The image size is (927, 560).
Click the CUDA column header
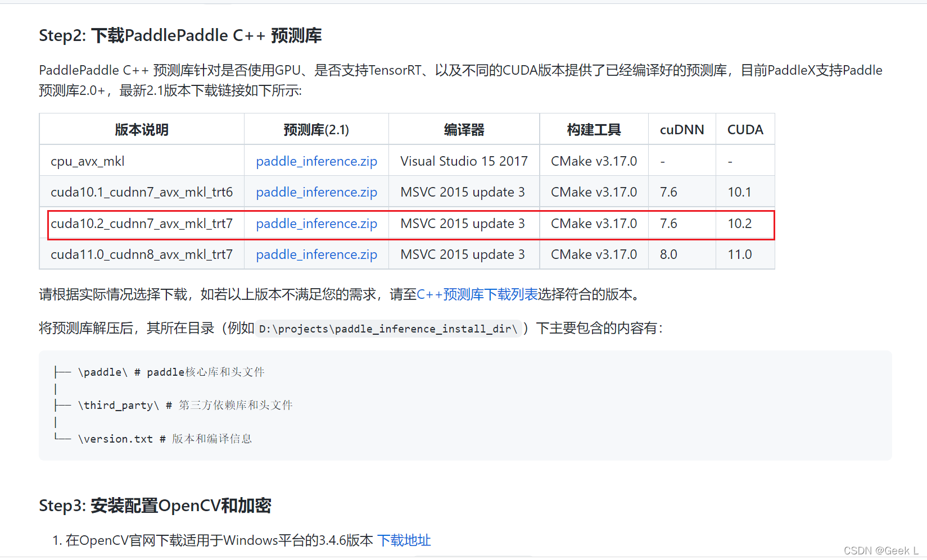pos(745,129)
